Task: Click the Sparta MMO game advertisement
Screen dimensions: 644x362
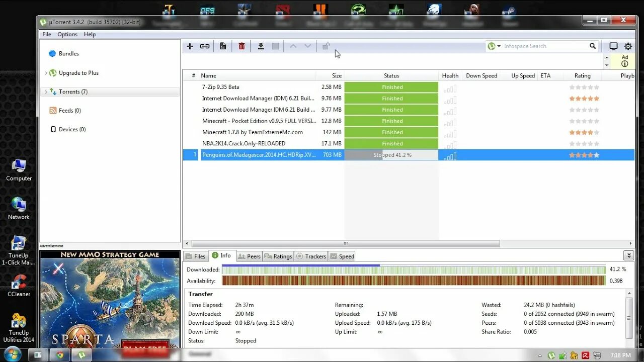Action: click(x=110, y=299)
